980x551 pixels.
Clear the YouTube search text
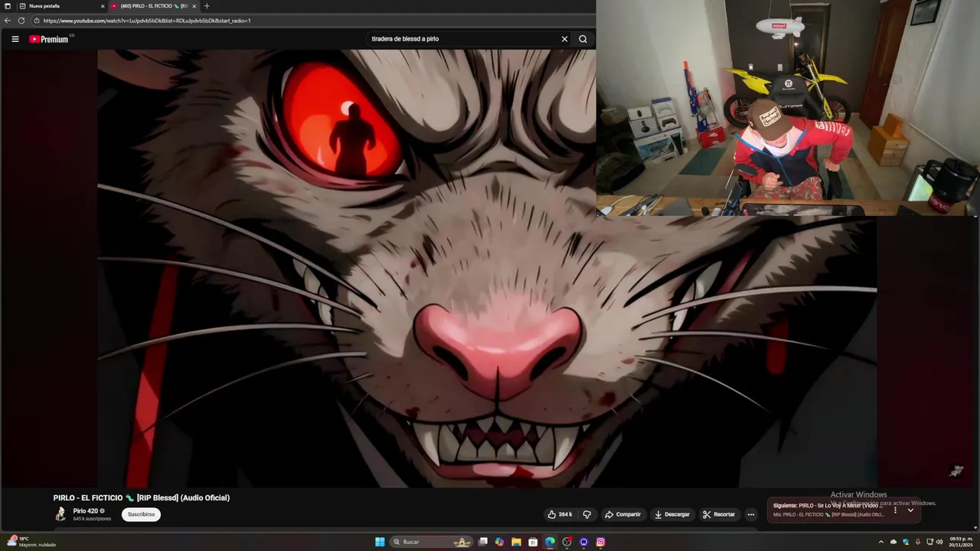tap(564, 39)
